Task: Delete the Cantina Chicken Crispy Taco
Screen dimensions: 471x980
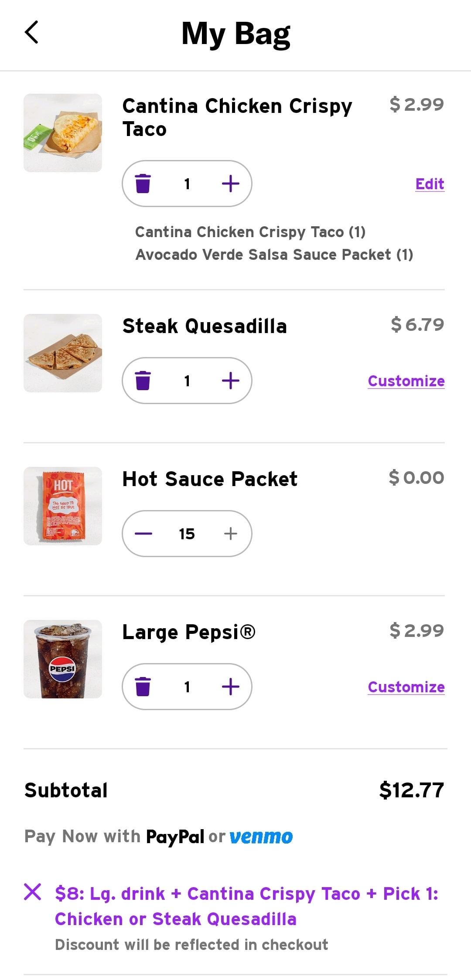Action: tap(143, 184)
